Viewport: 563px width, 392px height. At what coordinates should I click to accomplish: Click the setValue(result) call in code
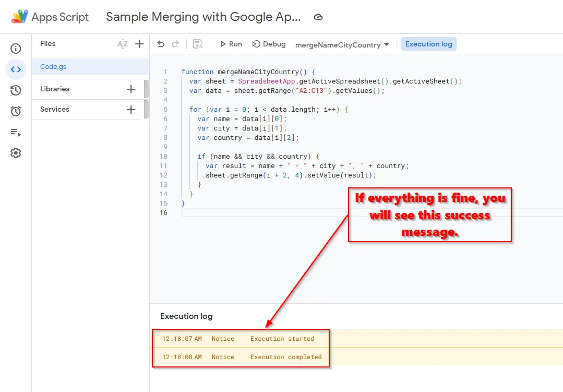pos(342,175)
